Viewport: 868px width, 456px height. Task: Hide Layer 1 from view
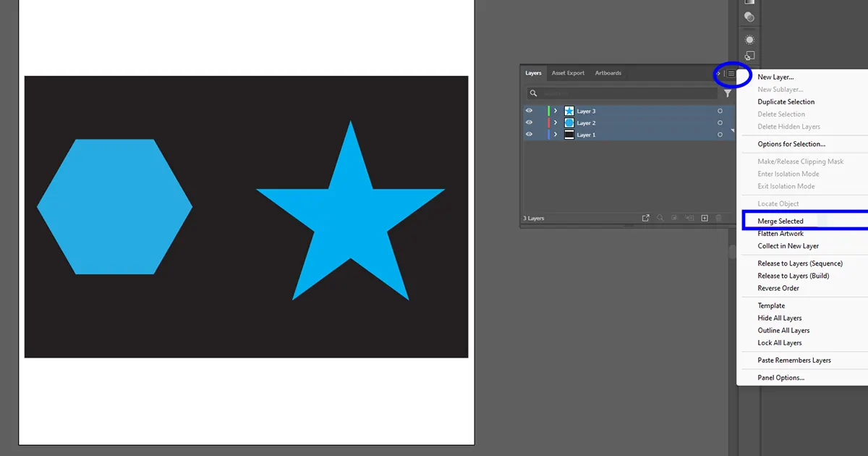(x=529, y=134)
